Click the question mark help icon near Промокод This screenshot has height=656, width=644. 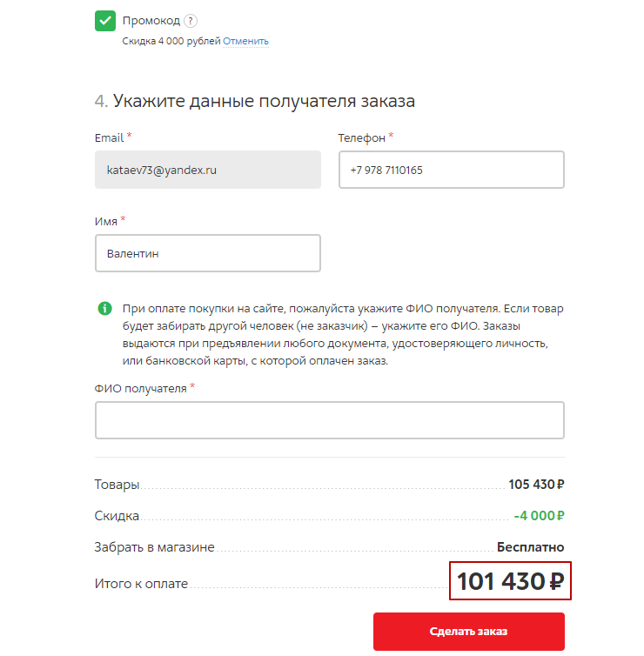[191, 21]
